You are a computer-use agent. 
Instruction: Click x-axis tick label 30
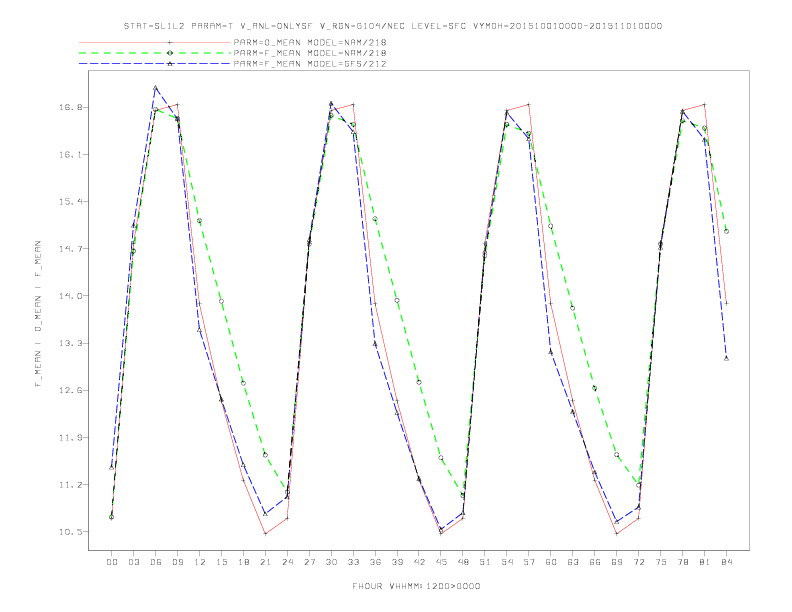click(x=331, y=562)
